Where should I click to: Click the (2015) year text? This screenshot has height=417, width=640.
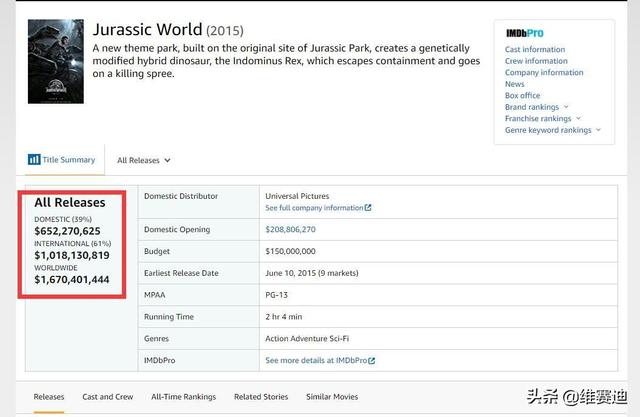pos(225,31)
